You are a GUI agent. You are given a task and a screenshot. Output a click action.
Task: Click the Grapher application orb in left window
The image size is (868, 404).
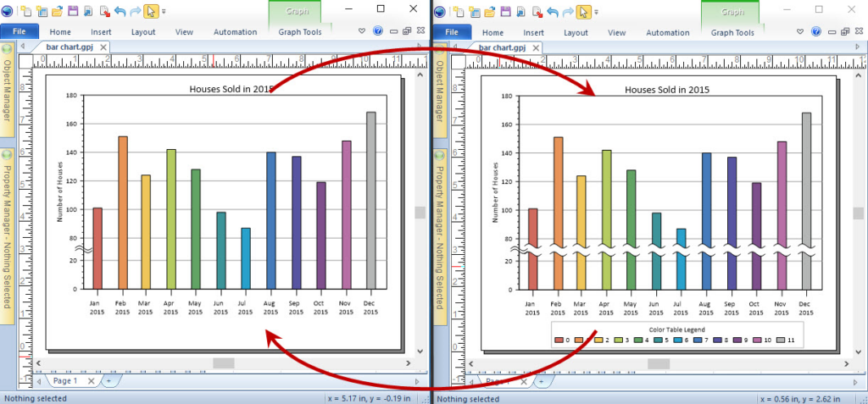pyautogui.click(x=8, y=11)
